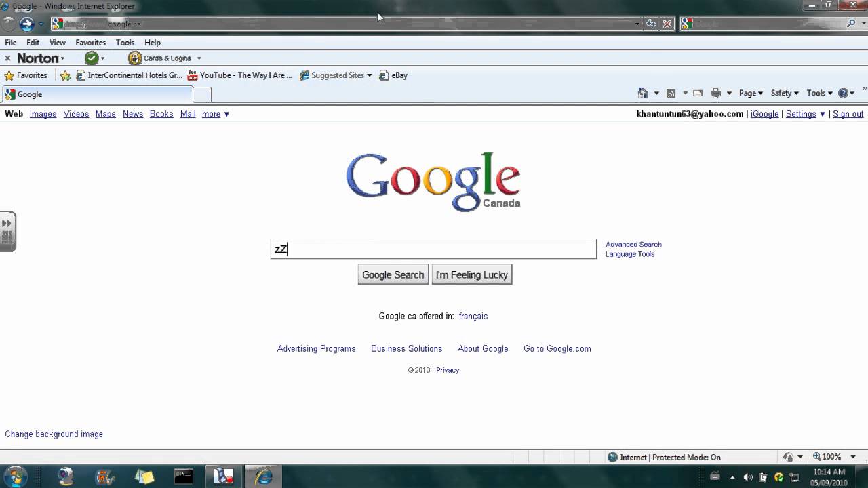Open the Tools menu in menu bar
Viewport: 868px width, 488px height.
pyautogui.click(x=125, y=42)
